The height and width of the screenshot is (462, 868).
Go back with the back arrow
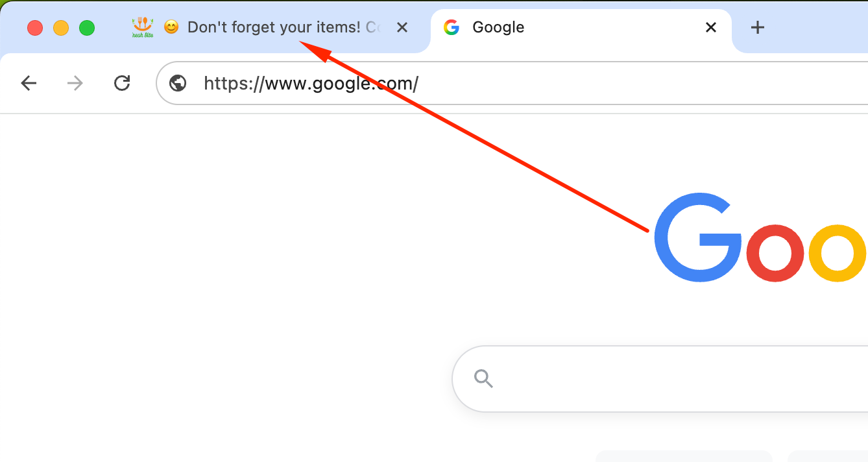click(29, 83)
